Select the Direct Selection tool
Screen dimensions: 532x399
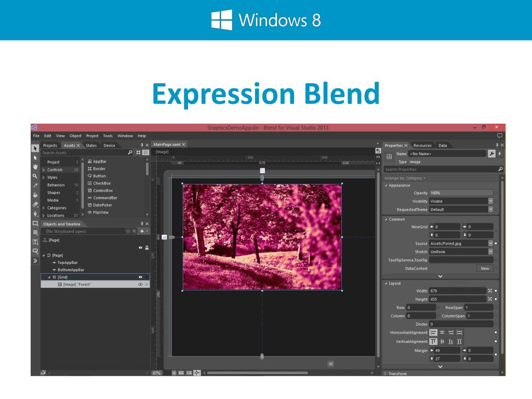pos(35,158)
